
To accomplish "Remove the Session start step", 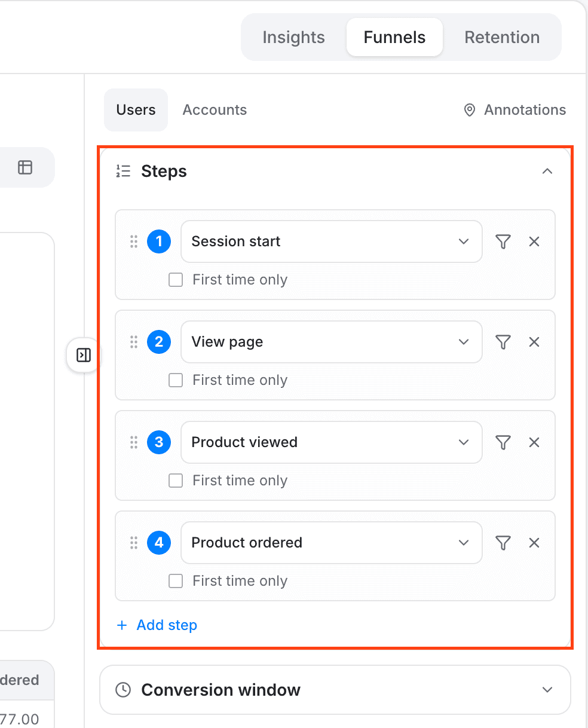I will point(534,241).
